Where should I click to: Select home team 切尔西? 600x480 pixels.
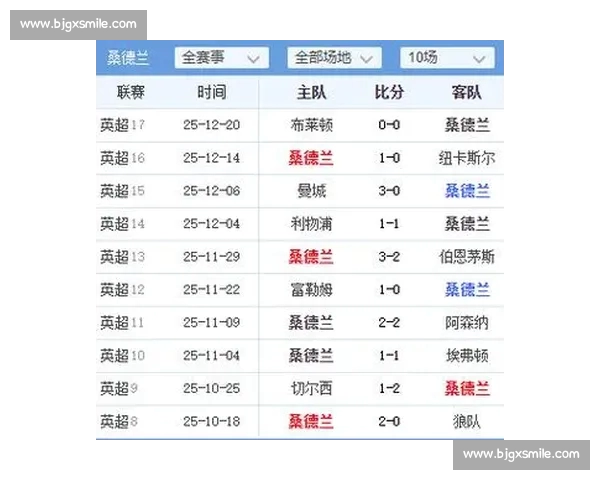pos(311,389)
